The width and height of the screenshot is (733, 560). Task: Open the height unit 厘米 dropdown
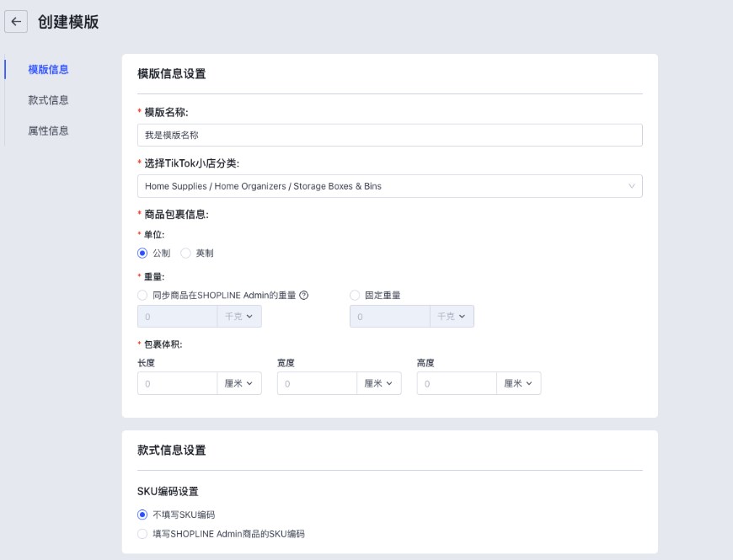pos(518,384)
